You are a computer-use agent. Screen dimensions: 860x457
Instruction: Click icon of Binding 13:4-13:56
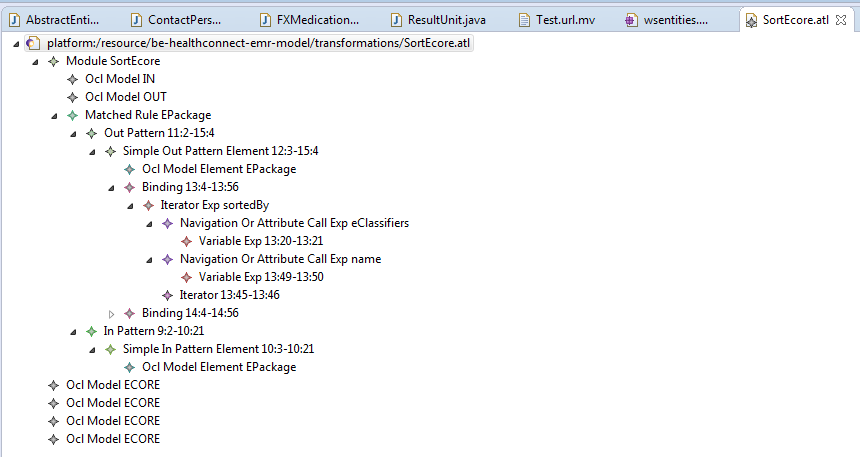129,187
